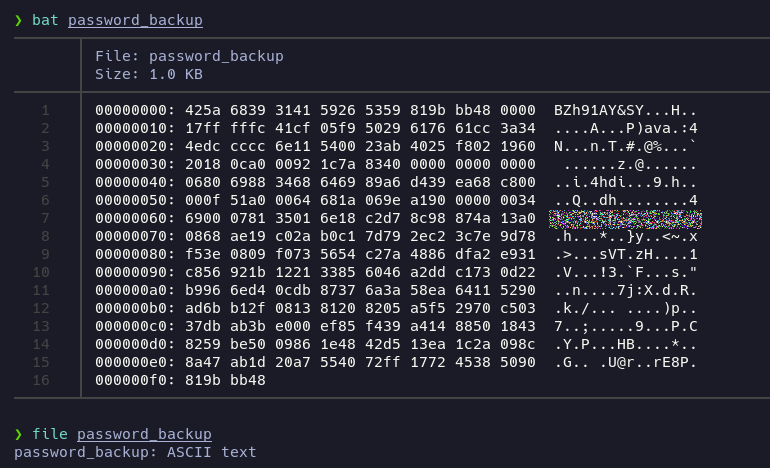The width and height of the screenshot is (770, 468).
Task: Click the prompt arrow before the bat command
Action: click(18, 19)
